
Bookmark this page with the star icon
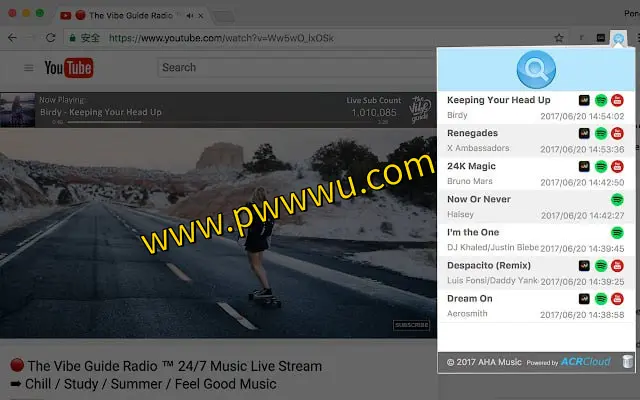click(559, 38)
